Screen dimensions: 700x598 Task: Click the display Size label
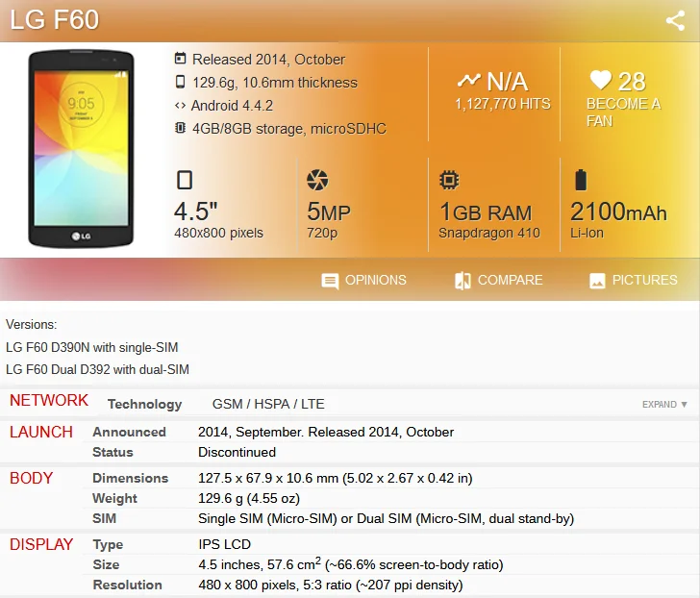click(x=106, y=564)
